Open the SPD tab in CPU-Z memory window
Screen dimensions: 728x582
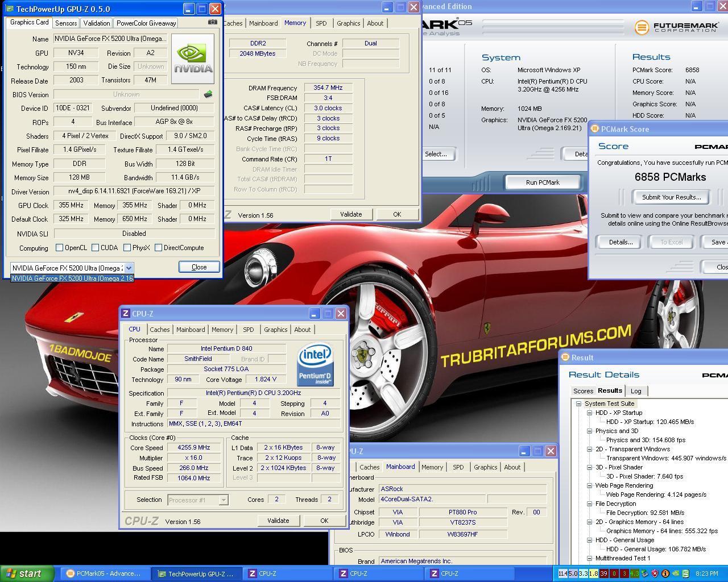point(321,23)
